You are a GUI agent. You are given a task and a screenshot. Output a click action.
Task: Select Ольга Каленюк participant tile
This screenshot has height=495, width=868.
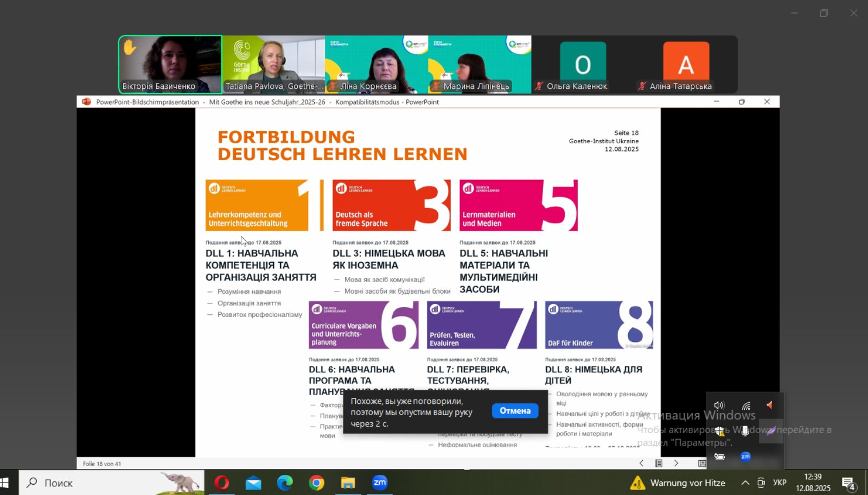point(583,65)
